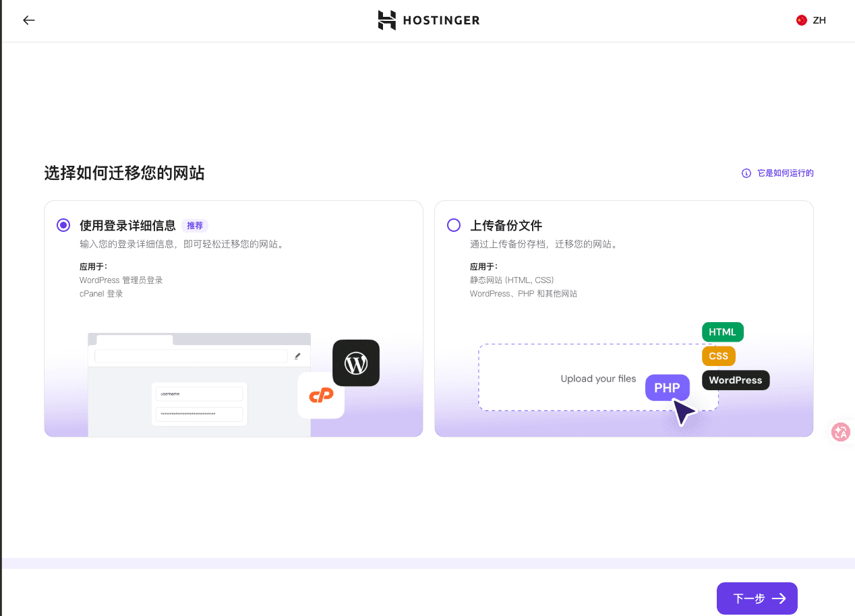Click the password field in the illustration
Viewport: 855px width, 616px height.
pos(199,414)
